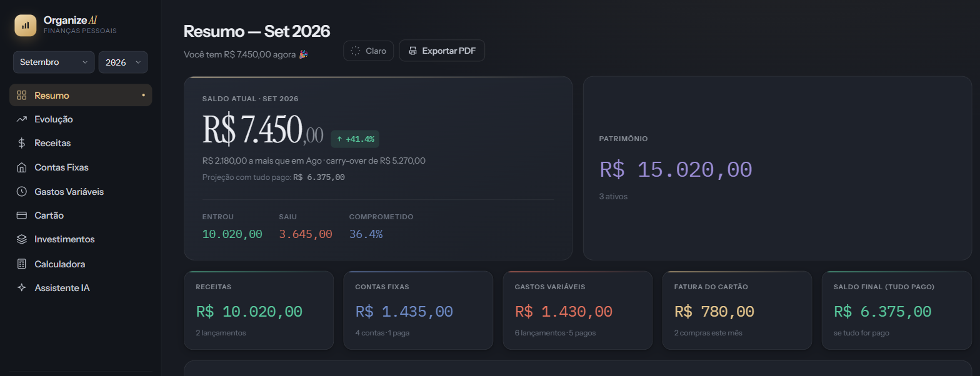Open the Setembro month dropdown
Screen dimensions: 980x376
tap(54, 62)
